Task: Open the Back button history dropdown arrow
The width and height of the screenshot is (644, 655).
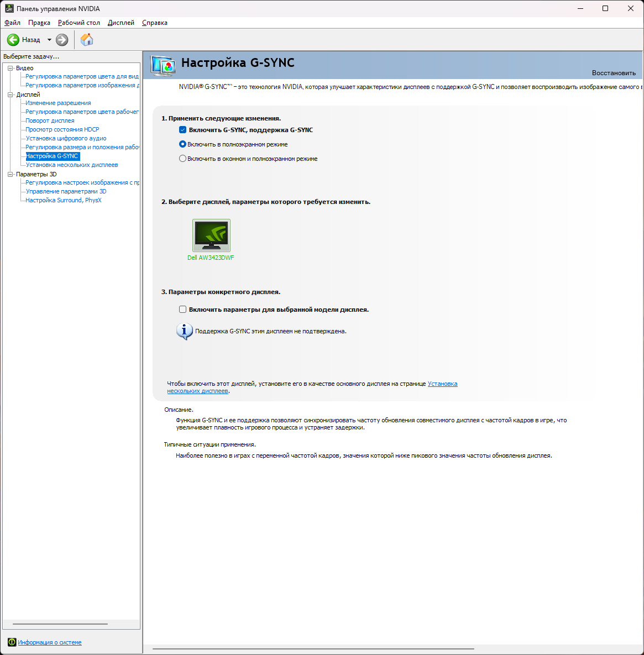Action: click(49, 40)
